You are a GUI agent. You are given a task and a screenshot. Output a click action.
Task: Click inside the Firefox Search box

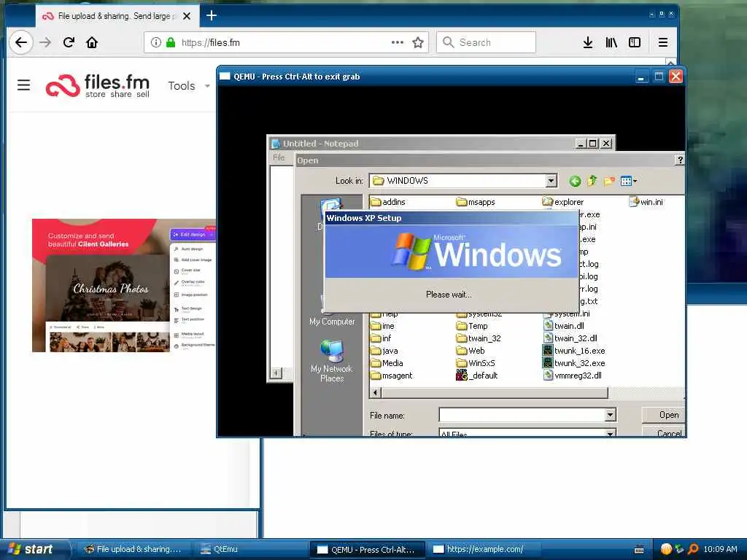(x=486, y=42)
